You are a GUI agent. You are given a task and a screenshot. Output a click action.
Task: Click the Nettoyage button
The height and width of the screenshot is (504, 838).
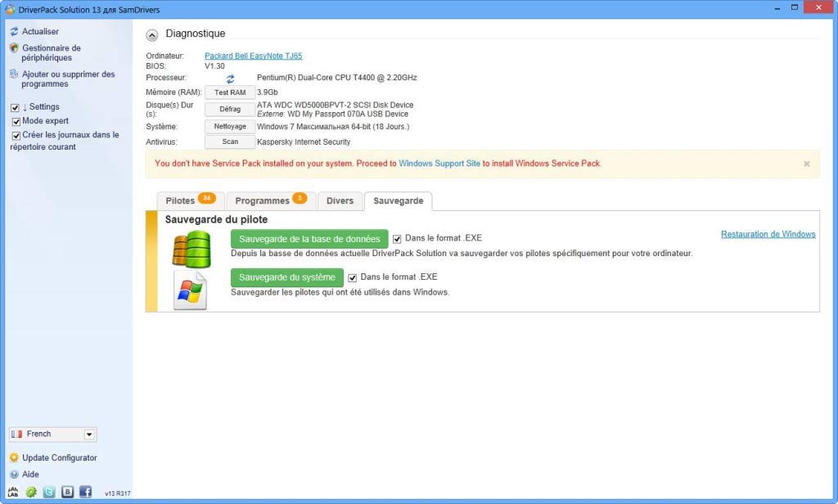[x=230, y=127]
